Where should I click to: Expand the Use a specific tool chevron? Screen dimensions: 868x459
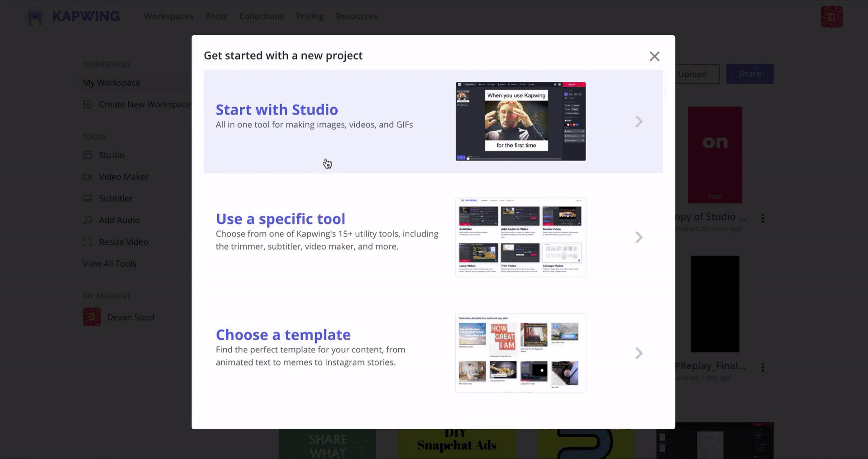coord(639,237)
